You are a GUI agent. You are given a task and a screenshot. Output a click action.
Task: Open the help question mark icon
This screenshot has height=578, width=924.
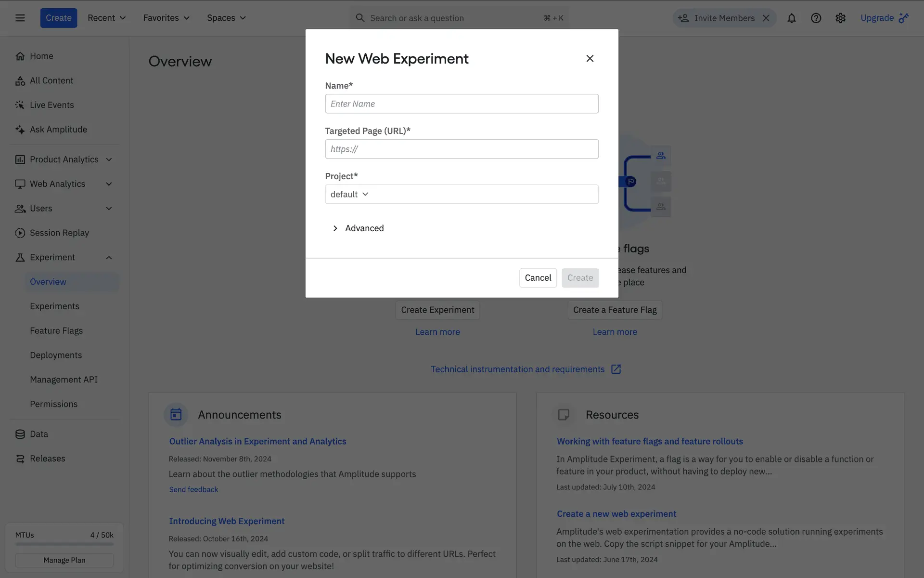816,18
